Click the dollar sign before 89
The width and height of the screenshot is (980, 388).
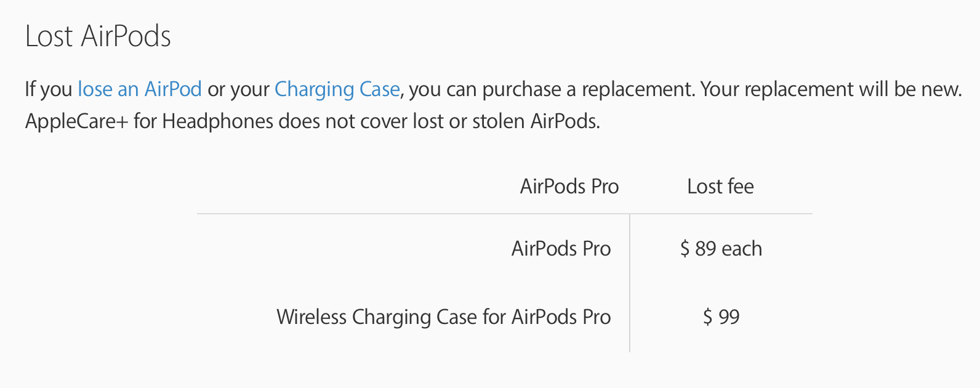click(685, 249)
